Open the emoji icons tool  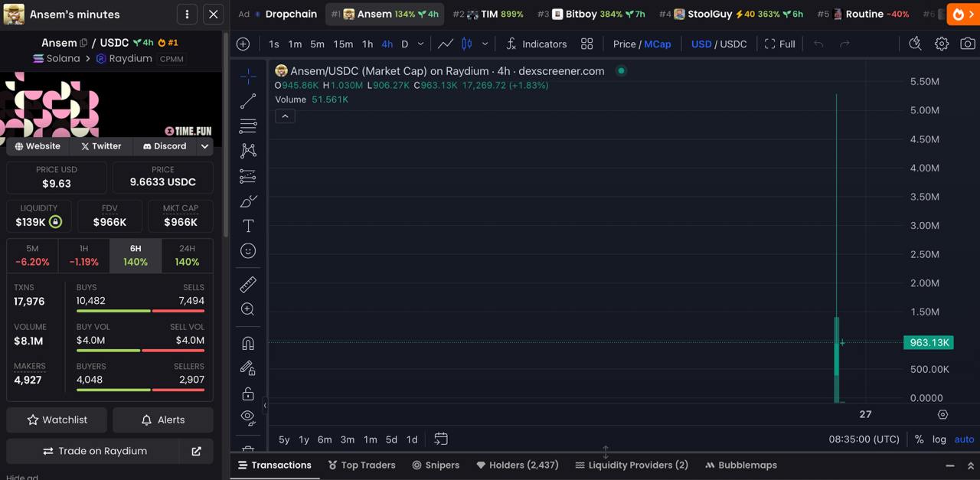pyautogui.click(x=248, y=251)
